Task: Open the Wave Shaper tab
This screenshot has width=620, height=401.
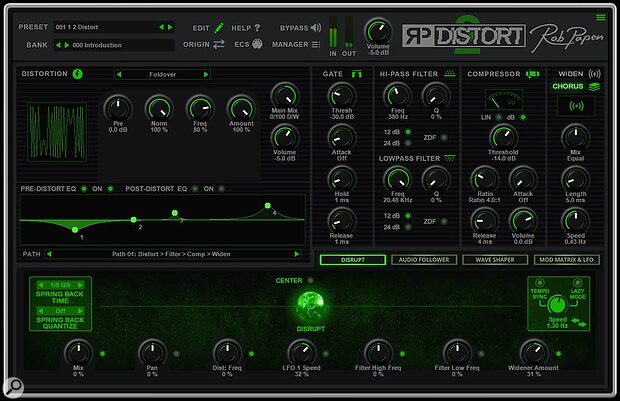Action: tap(495, 260)
